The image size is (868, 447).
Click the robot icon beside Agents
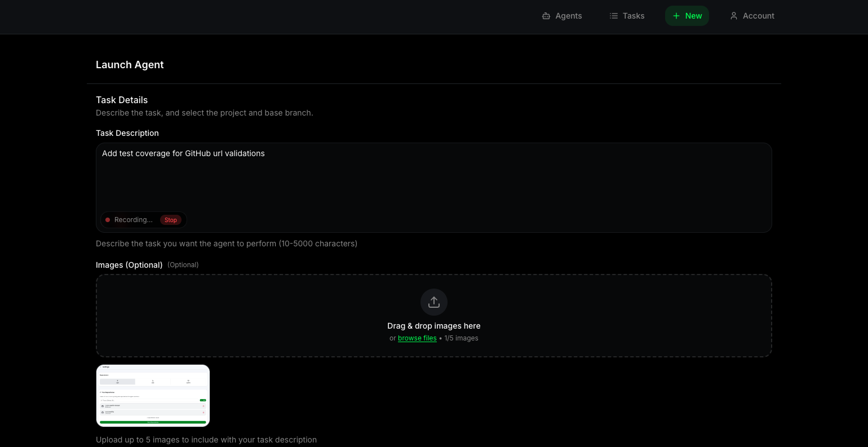click(546, 16)
